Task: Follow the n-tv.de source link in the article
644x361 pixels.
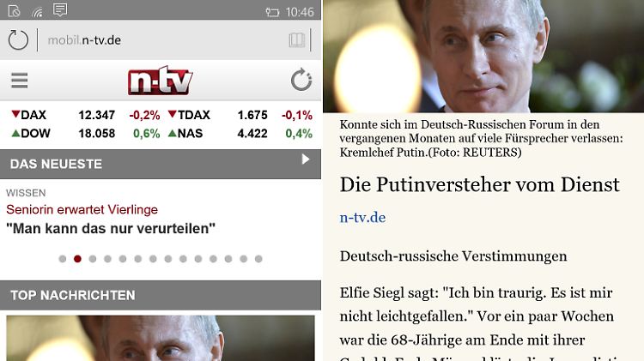Action: (362, 218)
